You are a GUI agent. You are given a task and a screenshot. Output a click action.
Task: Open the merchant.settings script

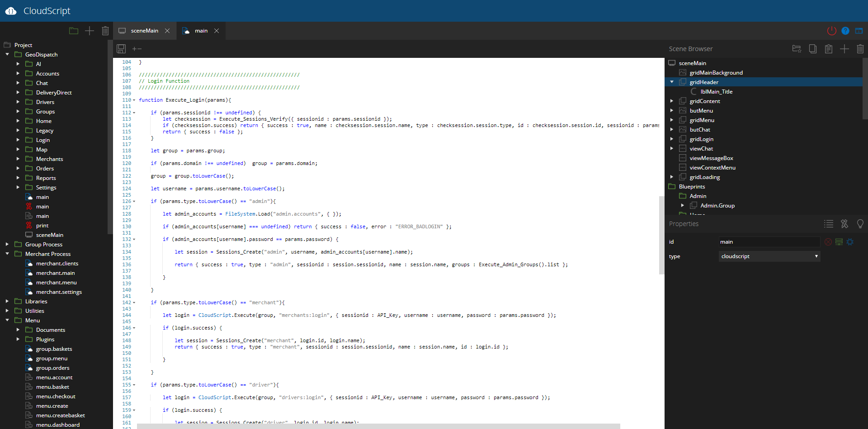[59, 292]
